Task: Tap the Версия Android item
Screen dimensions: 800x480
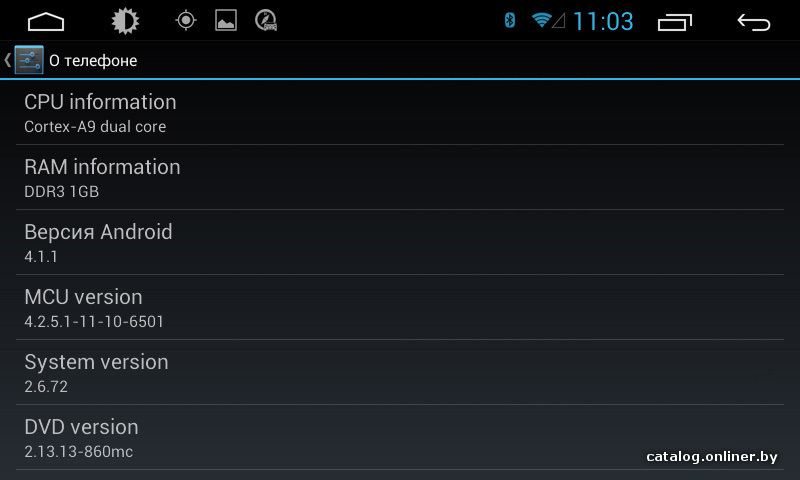Action: pyautogui.click(x=400, y=242)
